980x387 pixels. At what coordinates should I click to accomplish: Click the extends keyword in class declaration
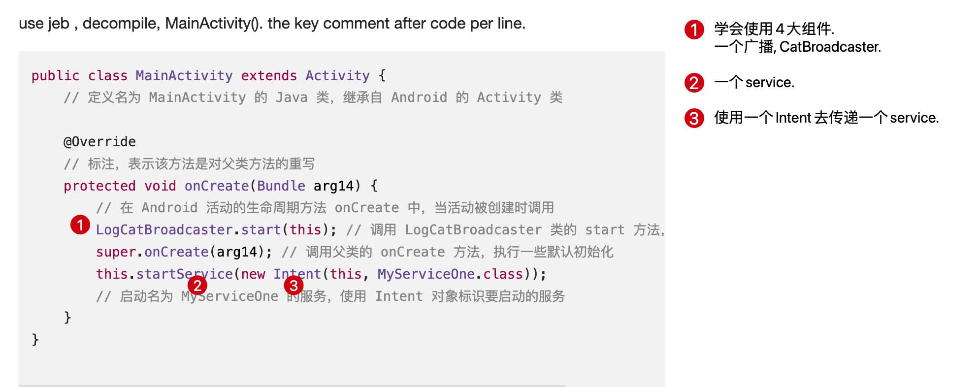(269, 75)
